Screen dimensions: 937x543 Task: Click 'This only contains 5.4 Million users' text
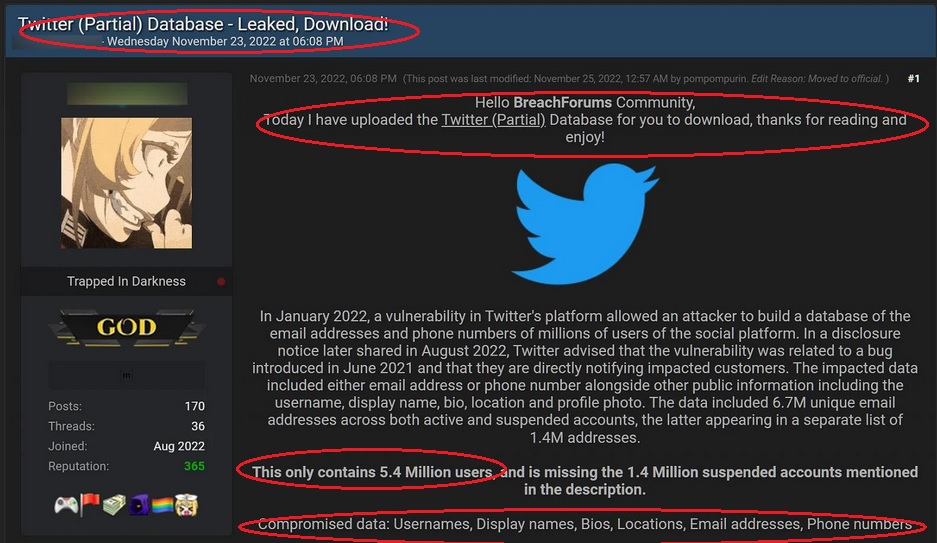[372, 472]
